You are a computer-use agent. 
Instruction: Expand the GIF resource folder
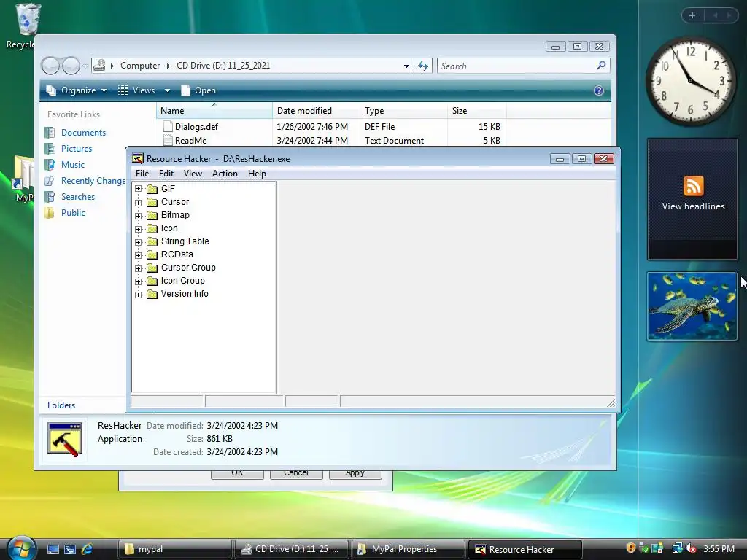point(138,189)
